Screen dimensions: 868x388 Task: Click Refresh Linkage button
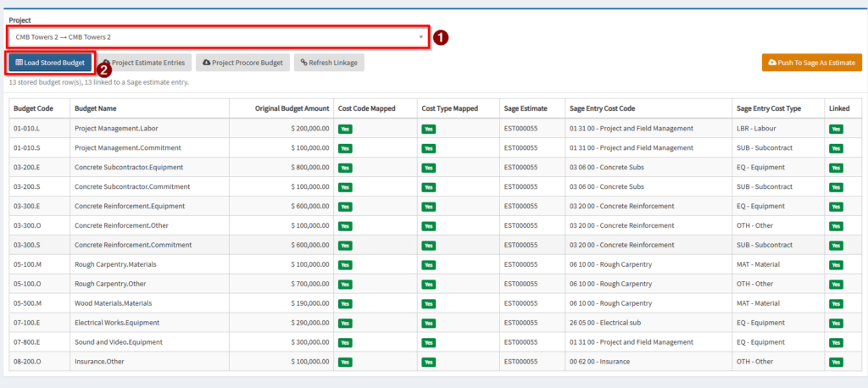tap(329, 63)
